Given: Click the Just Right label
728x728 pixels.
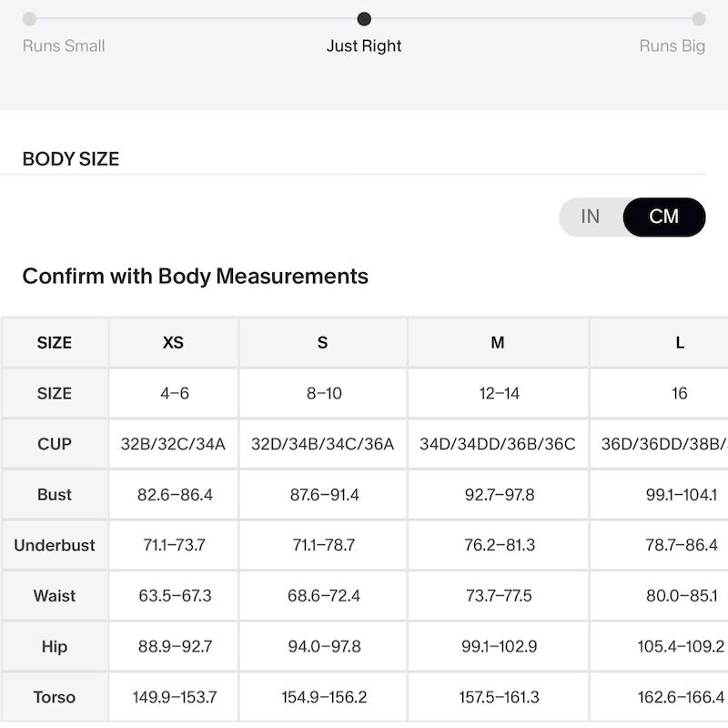Looking at the screenshot, I should 364,46.
